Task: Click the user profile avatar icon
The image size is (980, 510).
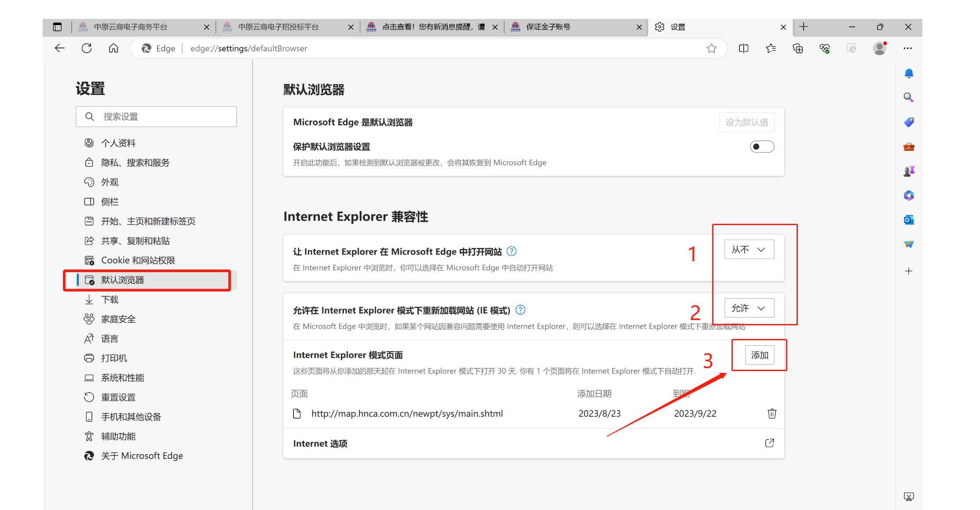Action: click(879, 48)
